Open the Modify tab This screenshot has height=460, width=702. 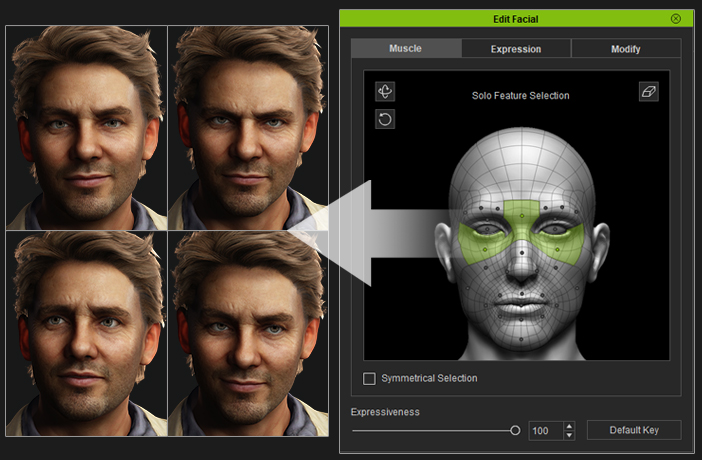(625, 48)
